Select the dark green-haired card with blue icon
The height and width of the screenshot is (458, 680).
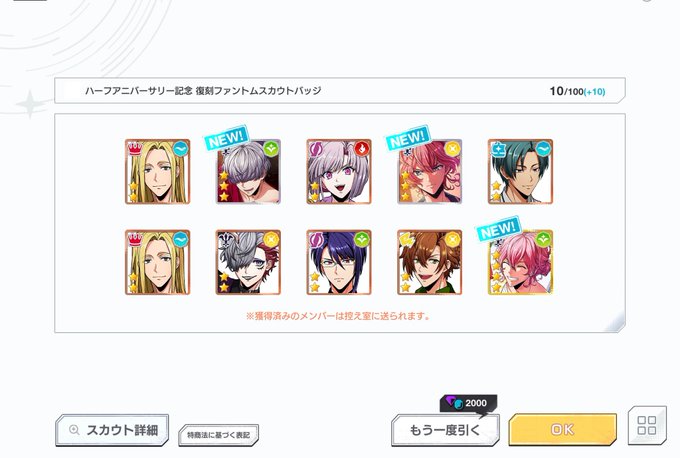tap(520, 171)
